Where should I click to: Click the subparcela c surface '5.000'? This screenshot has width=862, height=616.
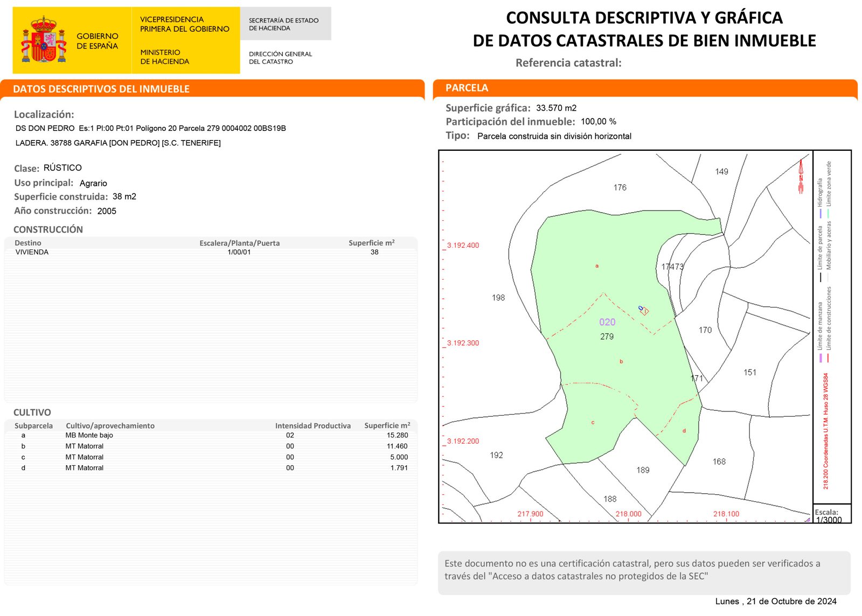(399, 457)
